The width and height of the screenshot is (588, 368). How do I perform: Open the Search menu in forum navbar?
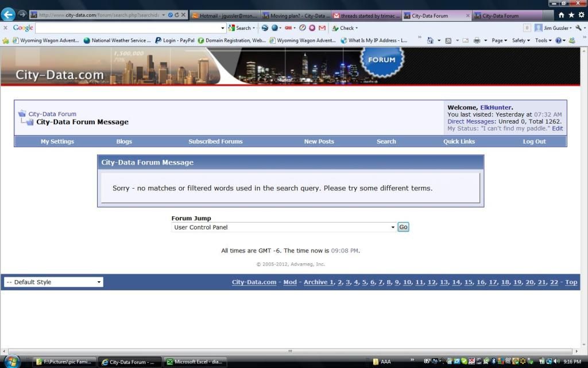click(386, 141)
